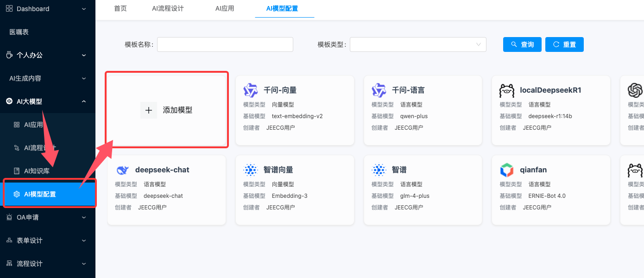Click the plus icon on 添加模型 card

tap(149, 110)
